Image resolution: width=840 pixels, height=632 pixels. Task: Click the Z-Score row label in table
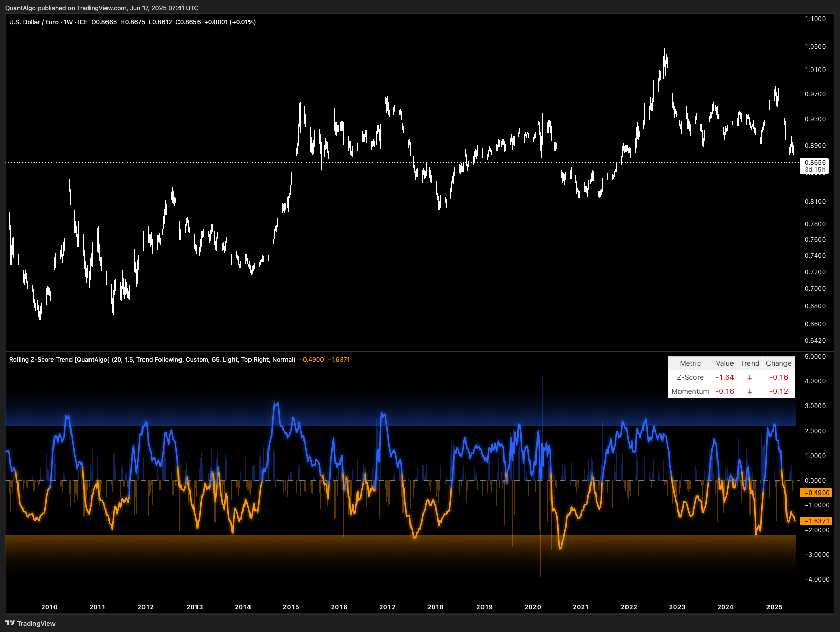pos(690,377)
